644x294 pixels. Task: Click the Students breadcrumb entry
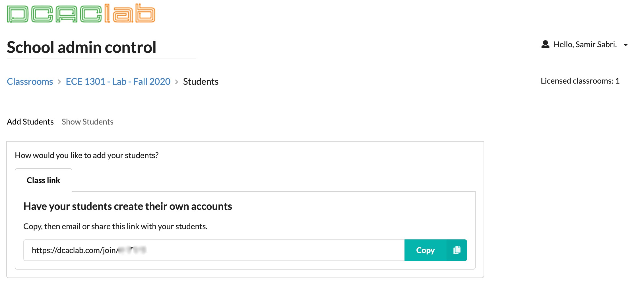(x=201, y=82)
